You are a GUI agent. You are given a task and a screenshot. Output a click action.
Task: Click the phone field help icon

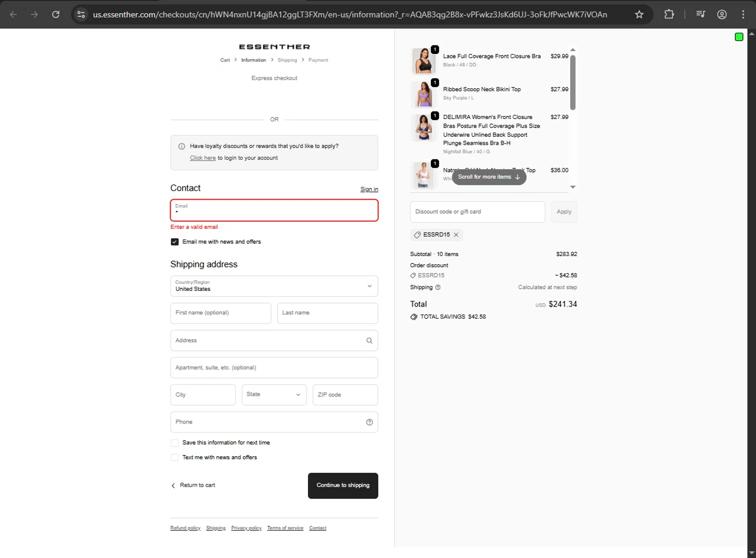(x=369, y=422)
